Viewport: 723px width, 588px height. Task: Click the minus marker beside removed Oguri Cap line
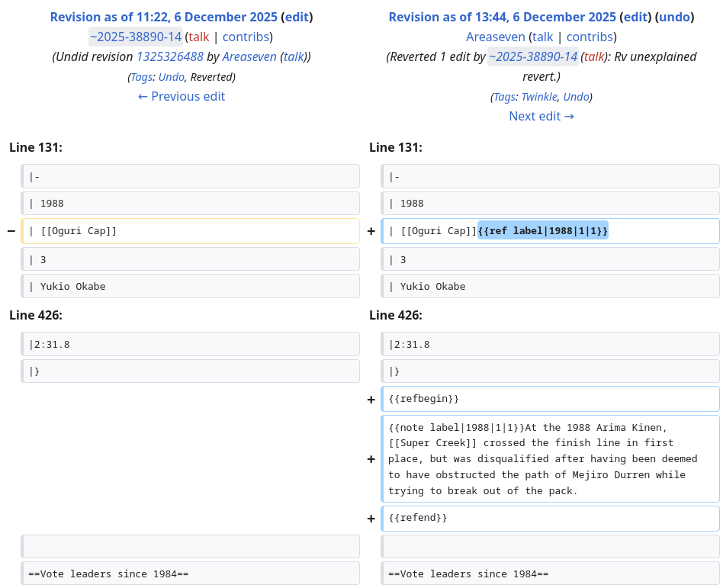11,230
